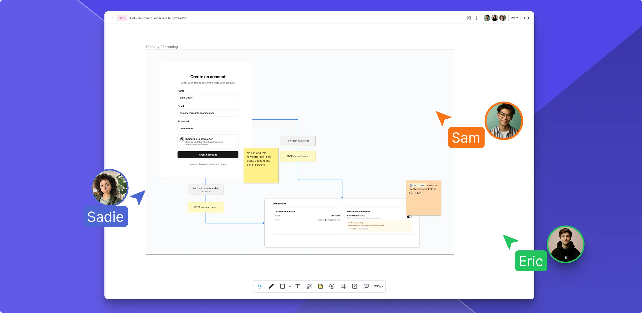Click the Email input field
Image resolution: width=644 pixels, height=313 pixels.
(208, 113)
